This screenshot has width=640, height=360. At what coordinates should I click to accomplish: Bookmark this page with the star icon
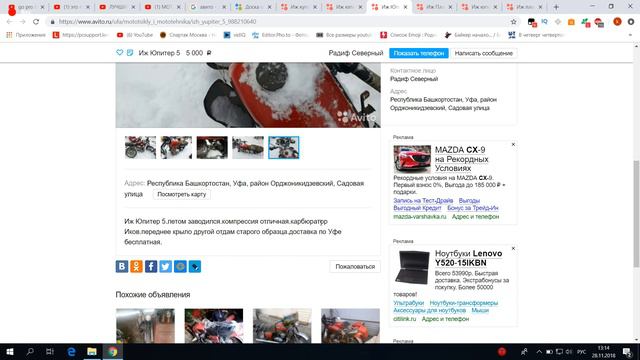(x=513, y=22)
